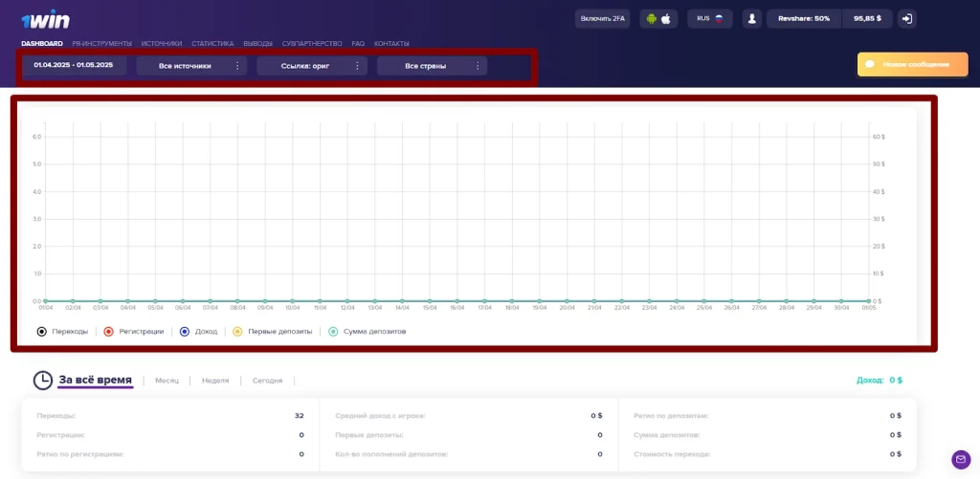
Task: Click the Переходы value 32
Action: 300,415
